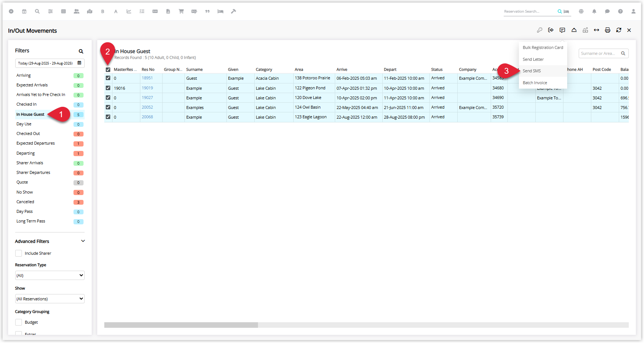
Task: Open the date range calendar picker
Action: coord(79,63)
